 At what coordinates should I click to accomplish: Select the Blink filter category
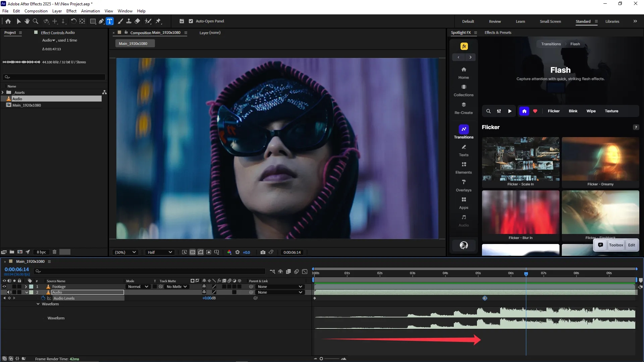[573, 111]
